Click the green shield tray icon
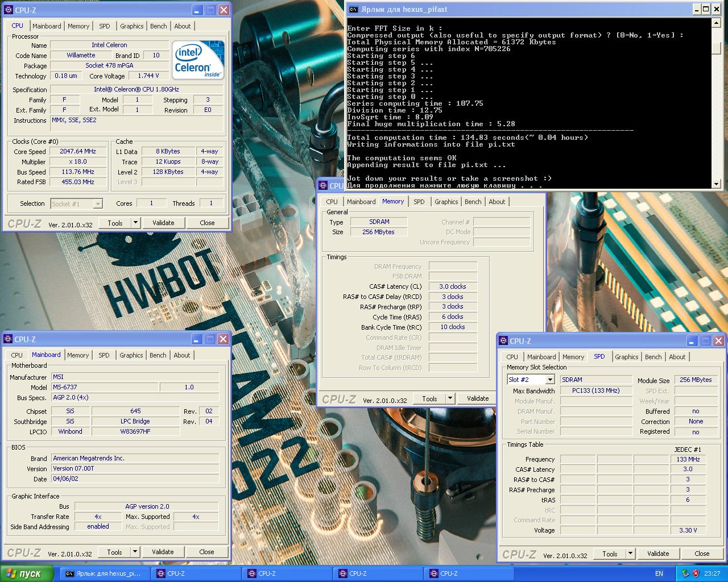The height and width of the screenshot is (582, 728). pos(685,573)
